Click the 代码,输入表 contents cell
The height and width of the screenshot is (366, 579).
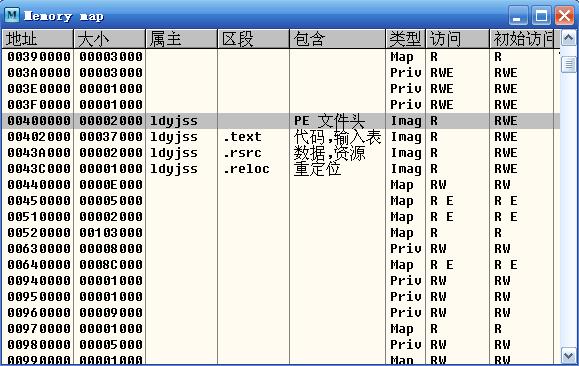[338, 137]
